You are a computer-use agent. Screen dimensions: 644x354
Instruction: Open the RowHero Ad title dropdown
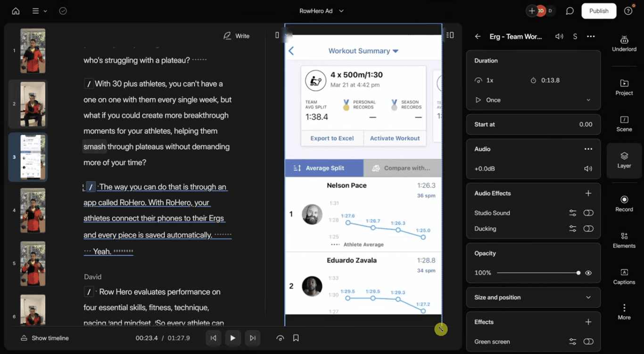[322, 11]
